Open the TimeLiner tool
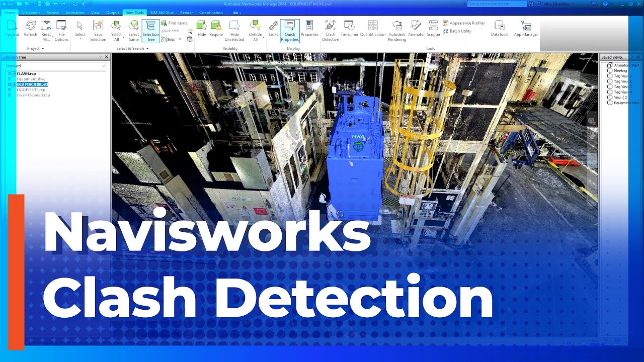This screenshot has height=362, width=644. [349, 28]
